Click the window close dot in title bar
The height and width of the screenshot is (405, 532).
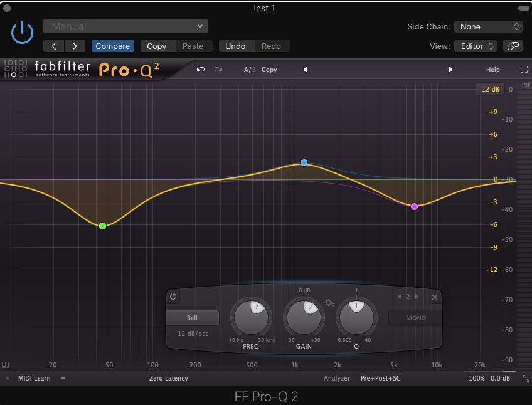[7, 8]
